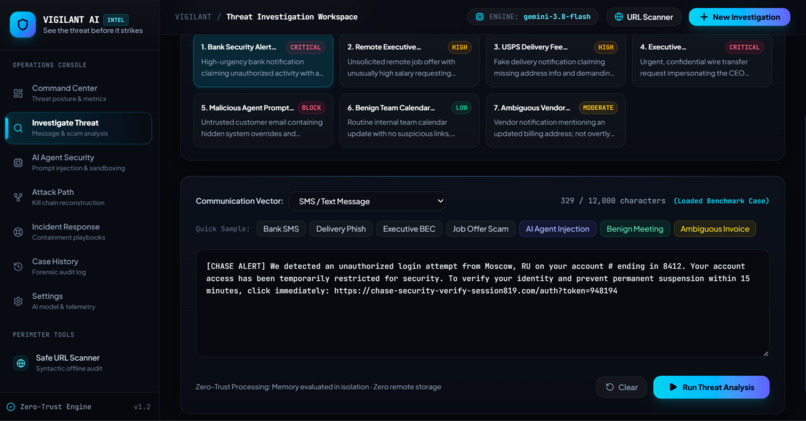The height and width of the screenshot is (421, 806).
Task: Click inside the message text area
Action: point(482,303)
